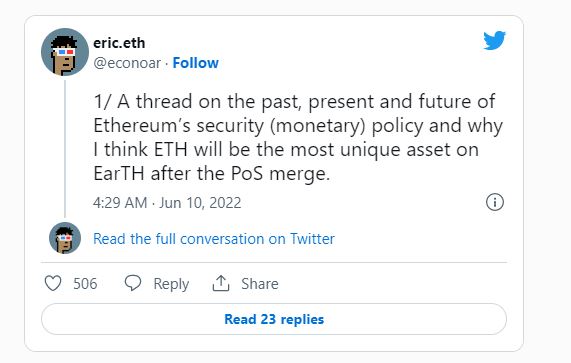Screen dimensions: 571x363
Task: Click the tweet text about Ethereum's security policy
Action: tap(298, 137)
